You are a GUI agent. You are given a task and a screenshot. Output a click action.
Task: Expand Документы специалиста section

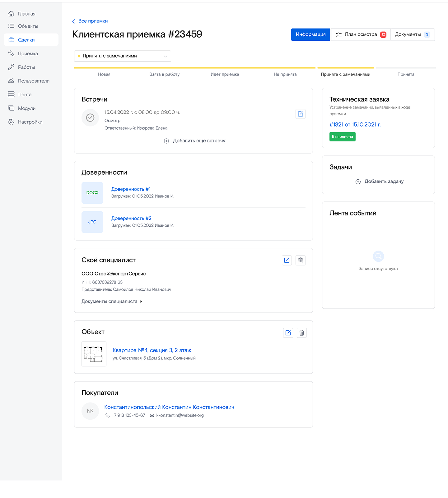112,302
